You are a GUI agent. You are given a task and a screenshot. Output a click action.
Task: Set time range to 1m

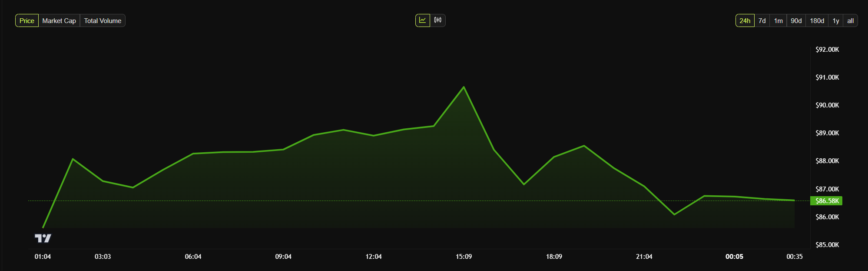pos(778,20)
